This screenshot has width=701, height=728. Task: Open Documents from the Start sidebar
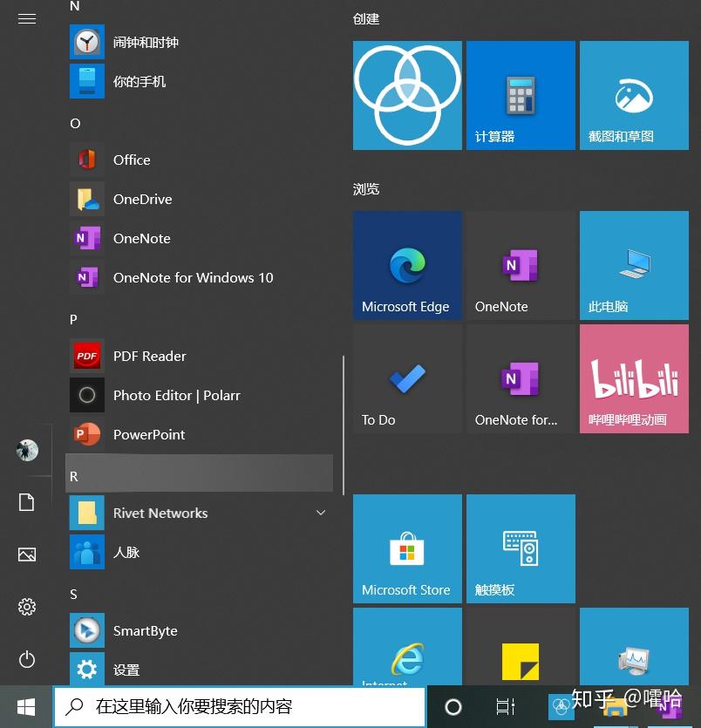(26, 502)
